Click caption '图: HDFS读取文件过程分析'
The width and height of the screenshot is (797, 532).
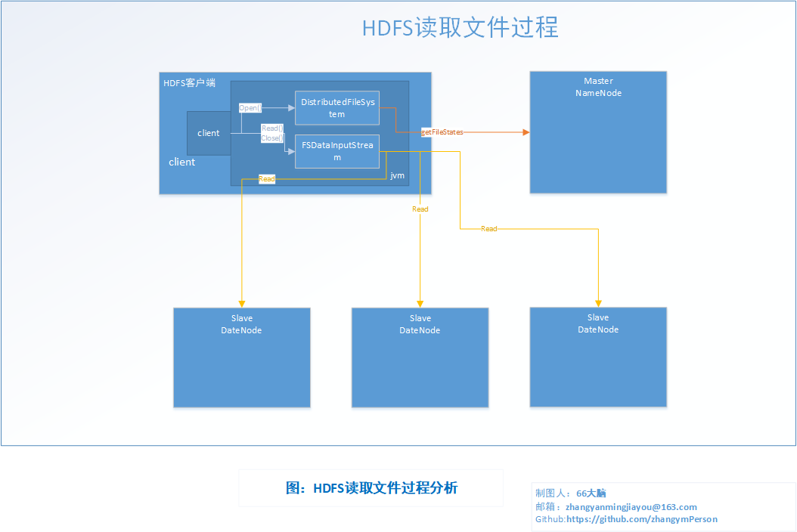tap(371, 488)
